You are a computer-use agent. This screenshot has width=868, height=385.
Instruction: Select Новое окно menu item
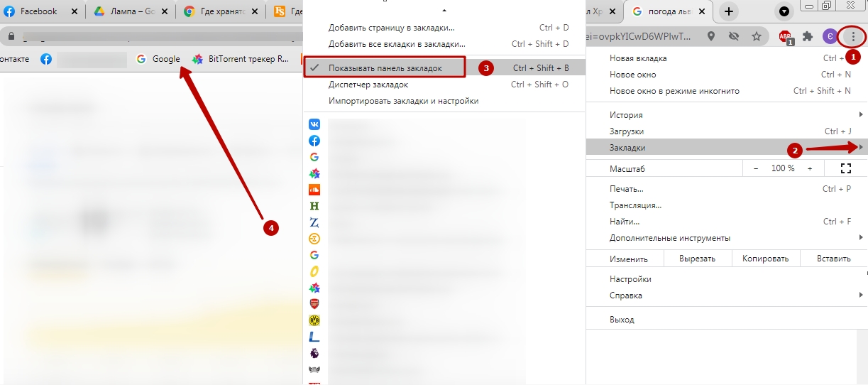[x=727, y=75]
